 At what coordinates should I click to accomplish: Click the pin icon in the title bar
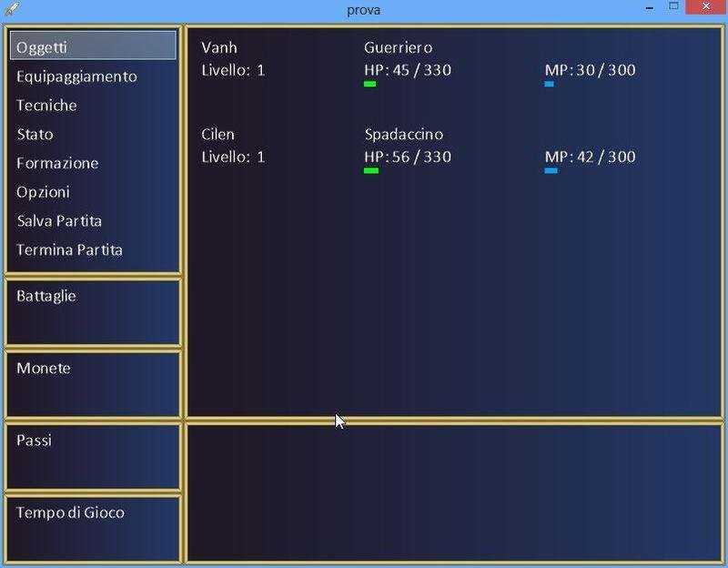coord(10,9)
